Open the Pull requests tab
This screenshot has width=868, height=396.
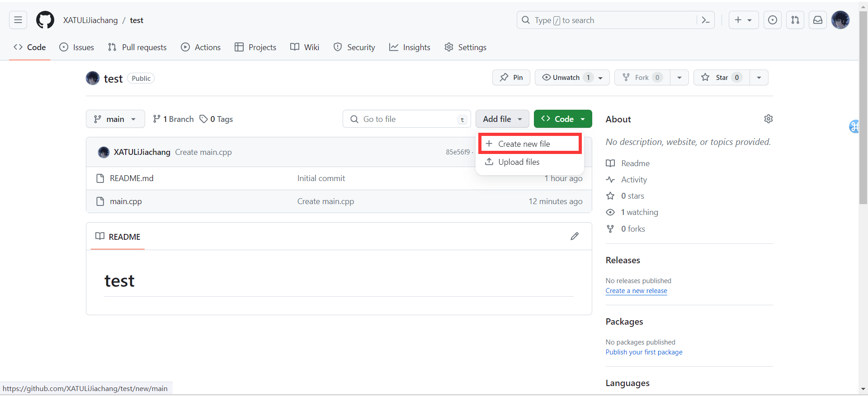coord(137,47)
